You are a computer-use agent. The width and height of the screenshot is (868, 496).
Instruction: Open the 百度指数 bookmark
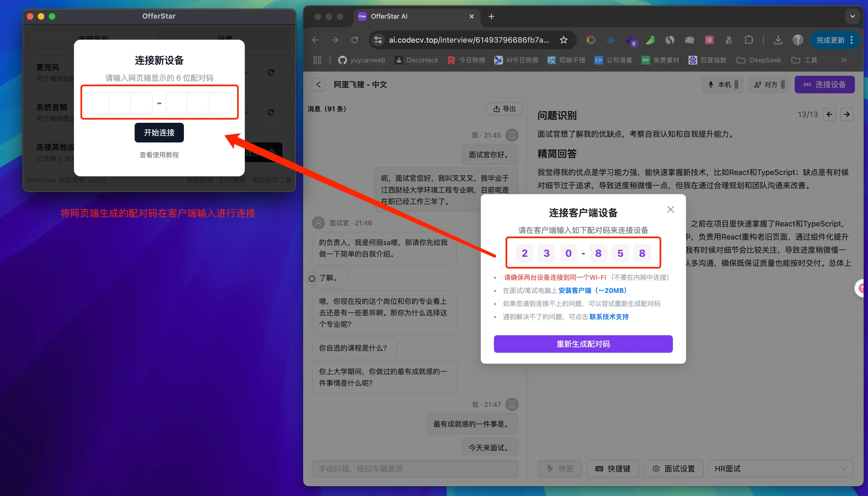click(707, 60)
